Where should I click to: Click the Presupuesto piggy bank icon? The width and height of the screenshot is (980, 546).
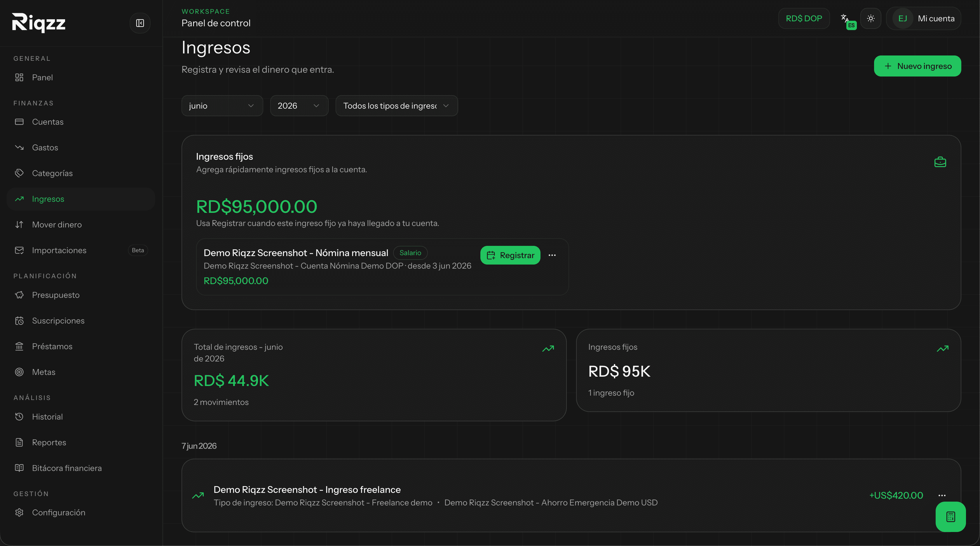click(19, 295)
